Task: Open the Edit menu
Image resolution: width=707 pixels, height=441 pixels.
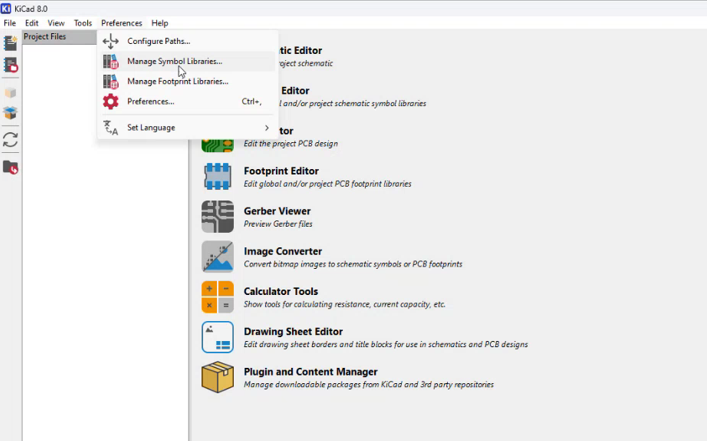Action: 32,23
